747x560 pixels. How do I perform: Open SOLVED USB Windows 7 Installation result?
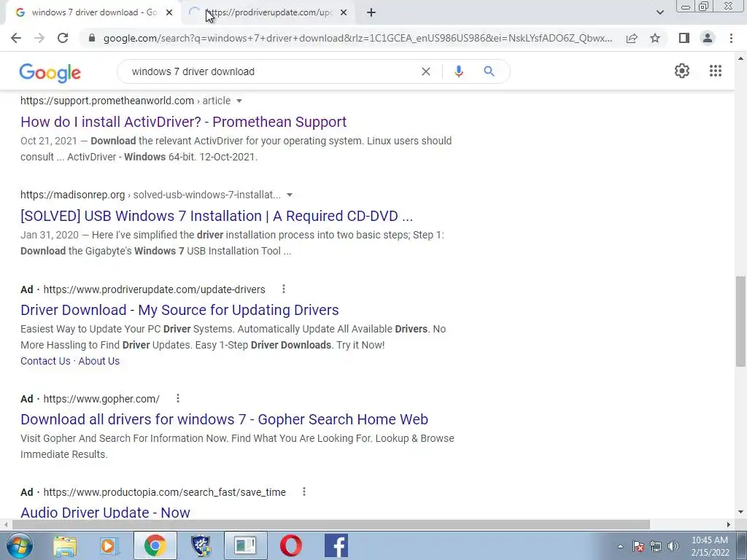coord(217,216)
